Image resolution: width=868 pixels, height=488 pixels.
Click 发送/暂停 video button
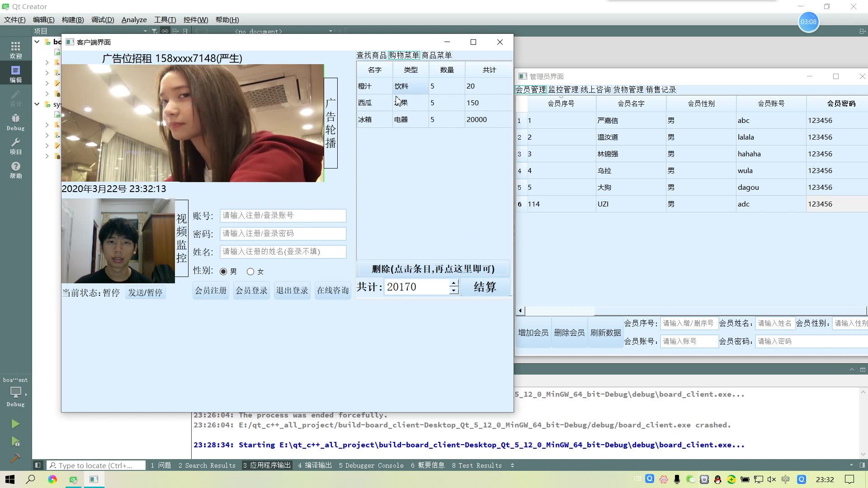[x=145, y=292]
